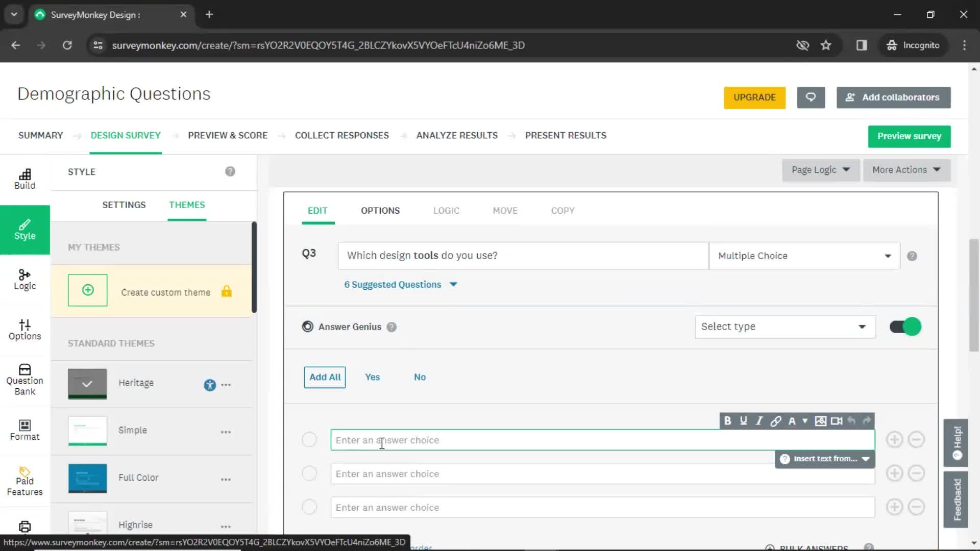Viewport: 980px width, 551px height.
Task: Click the hyperlink insert icon
Action: 775,420
